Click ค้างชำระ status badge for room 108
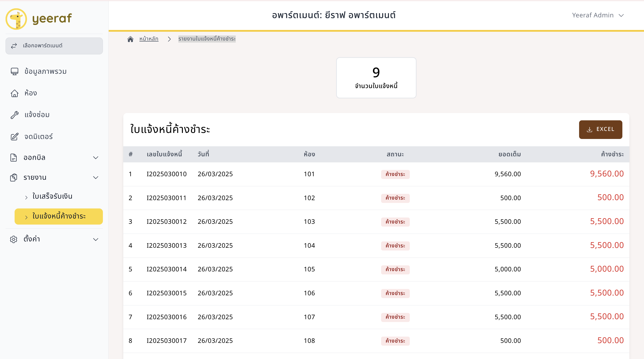Screen dimensions: 644x359 pyautogui.click(x=395, y=341)
